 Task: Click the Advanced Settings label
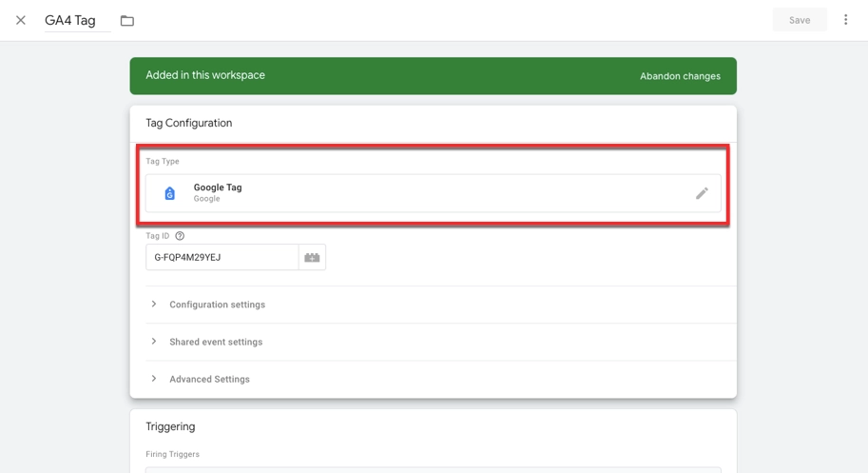[x=209, y=379]
